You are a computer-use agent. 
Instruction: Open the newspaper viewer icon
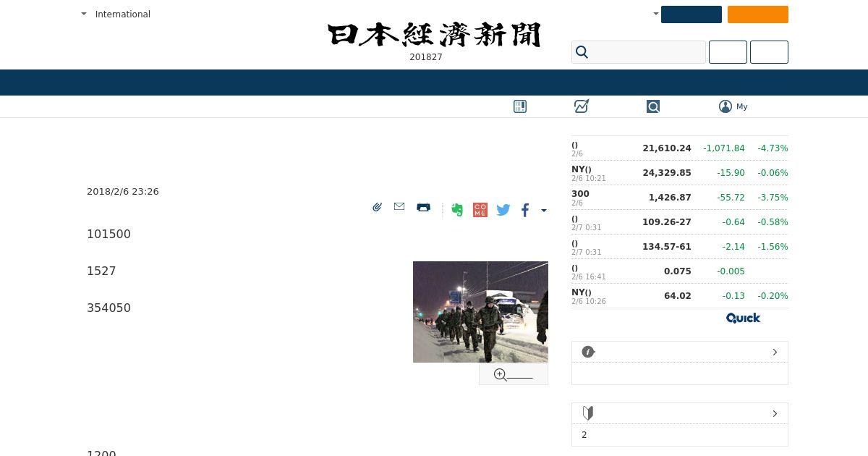point(520,106)
